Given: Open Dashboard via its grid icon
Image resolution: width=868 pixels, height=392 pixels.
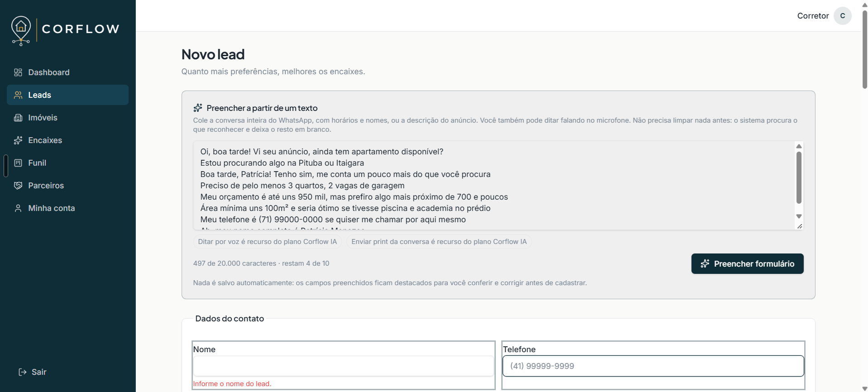Looking at the screenshot, I should coord(18,72).
